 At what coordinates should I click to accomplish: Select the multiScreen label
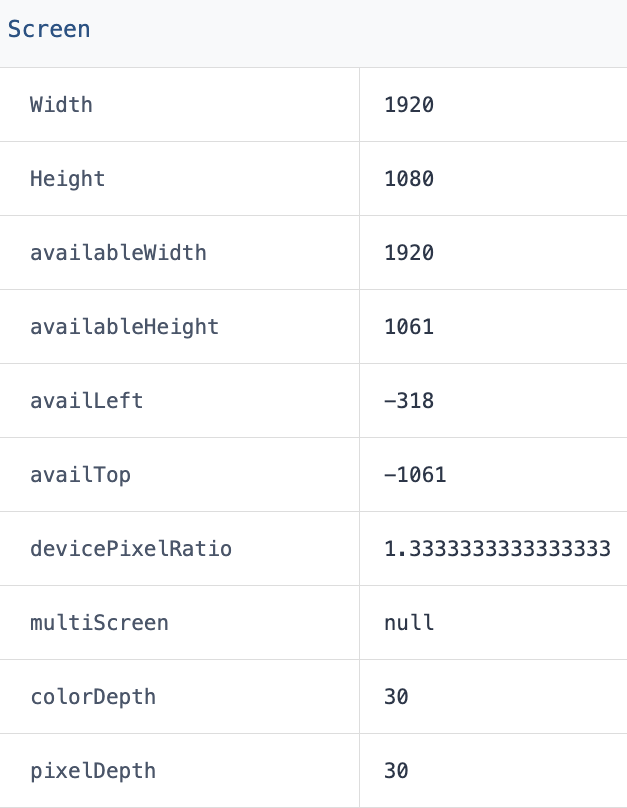coord(99,623)
